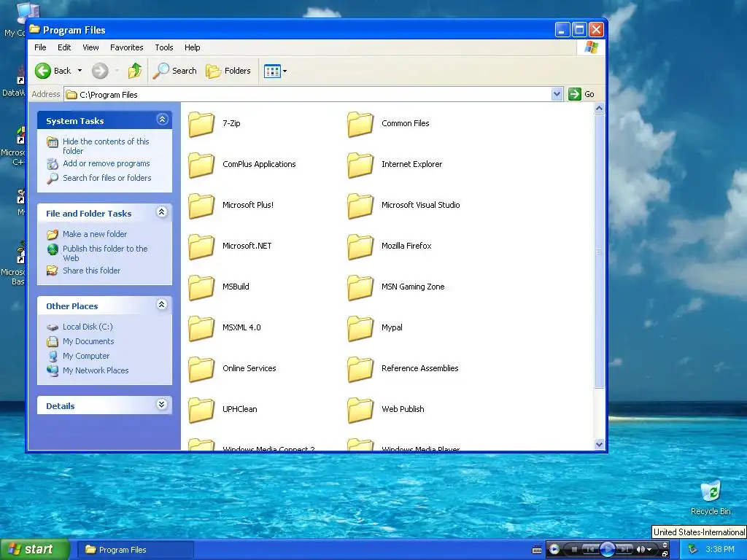747x560 pixels.
Task: Open the Recycle Bin desktop icon
Action: 711,498
